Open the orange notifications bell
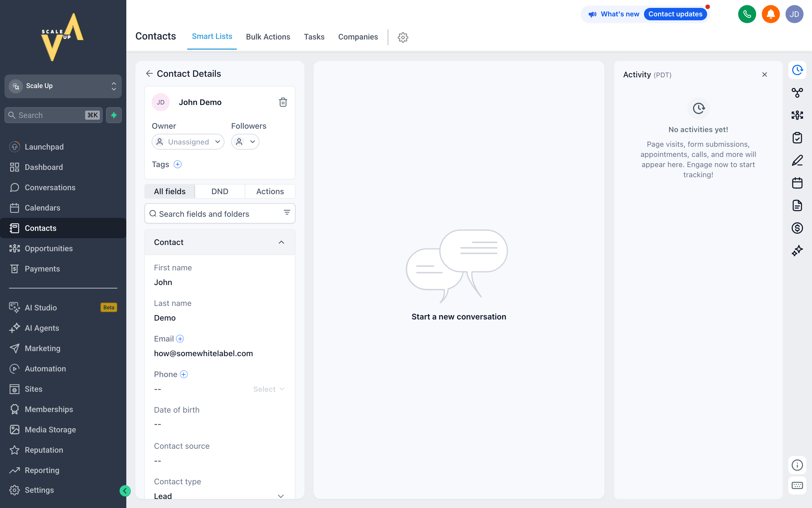 coord(771,14)
